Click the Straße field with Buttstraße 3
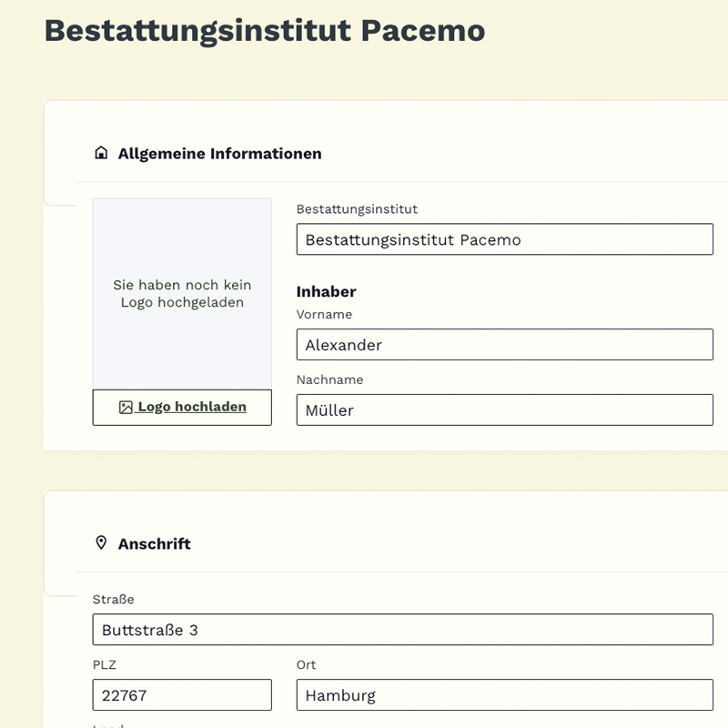This screenshot has width=728, height=728. point(402,630)
